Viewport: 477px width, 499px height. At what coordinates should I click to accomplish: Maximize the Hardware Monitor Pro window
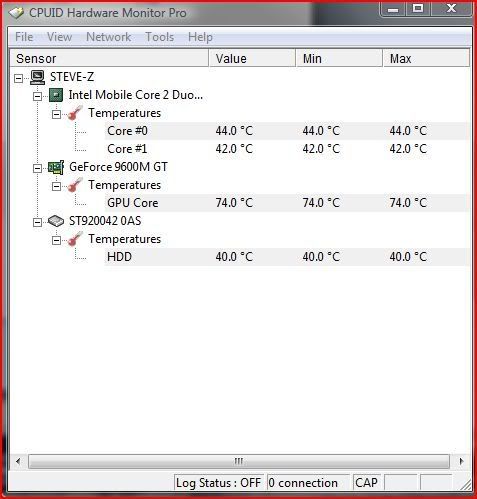(x=418, y=9)
